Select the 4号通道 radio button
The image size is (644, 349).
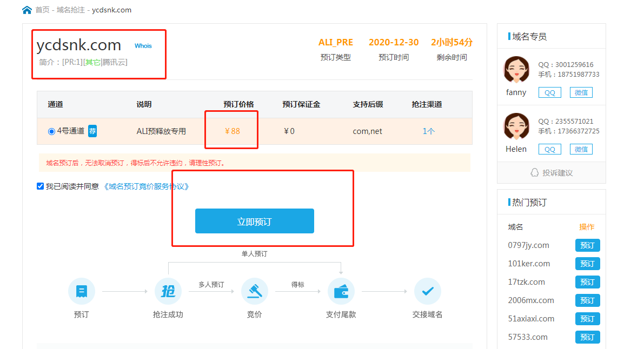(x=51, y=131)
